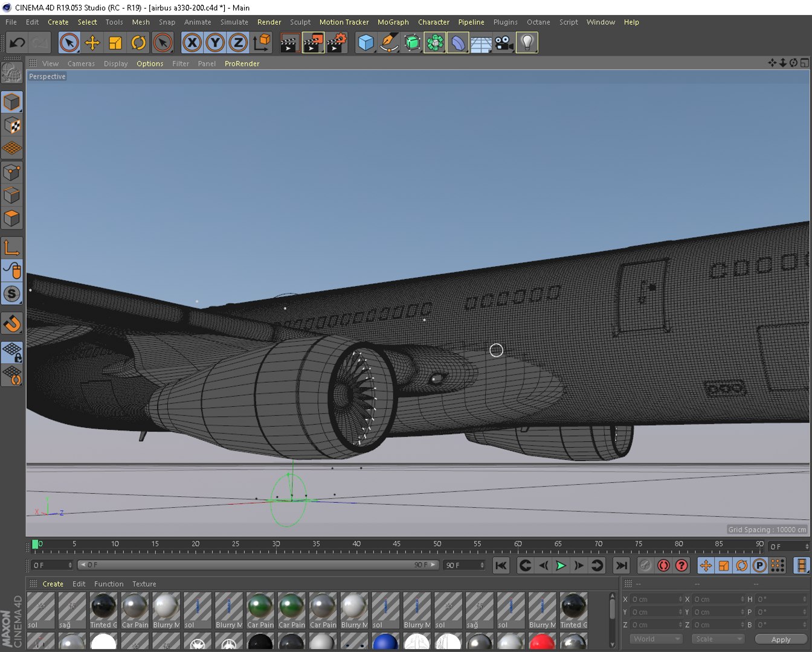Open the Simulate menu

[234, 22]
